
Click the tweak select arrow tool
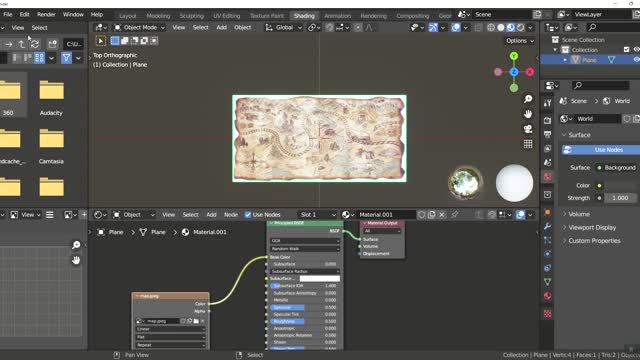[x=101, y=41]
